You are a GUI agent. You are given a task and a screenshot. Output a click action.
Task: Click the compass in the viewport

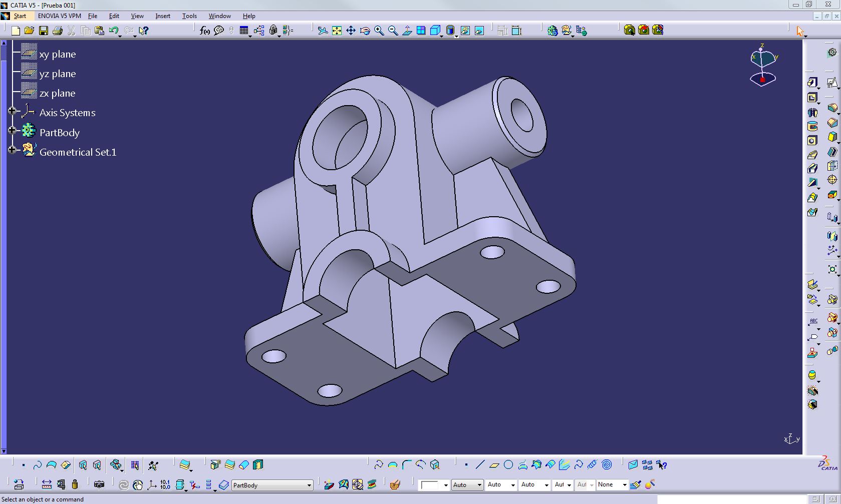(763, 65)
